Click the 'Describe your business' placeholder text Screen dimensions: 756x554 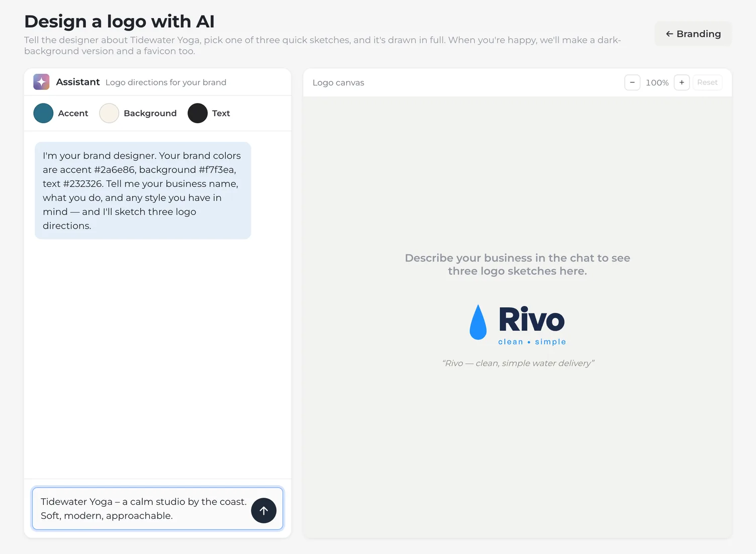[517, 264]
